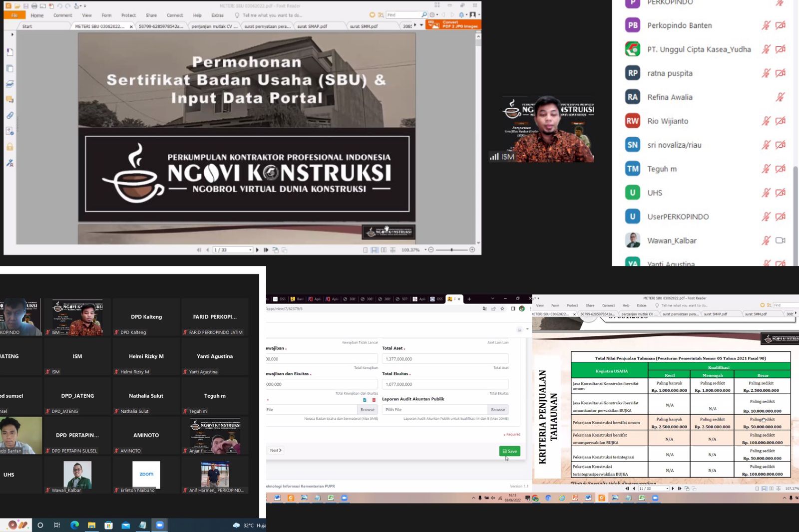The image size is (799, 532).
Task: Expand the document tab list dropdown arrow
Action: pos(421,25)
